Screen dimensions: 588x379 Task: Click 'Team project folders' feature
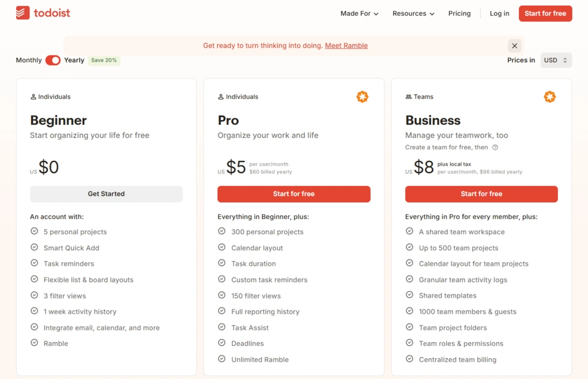tap(453, 328)
